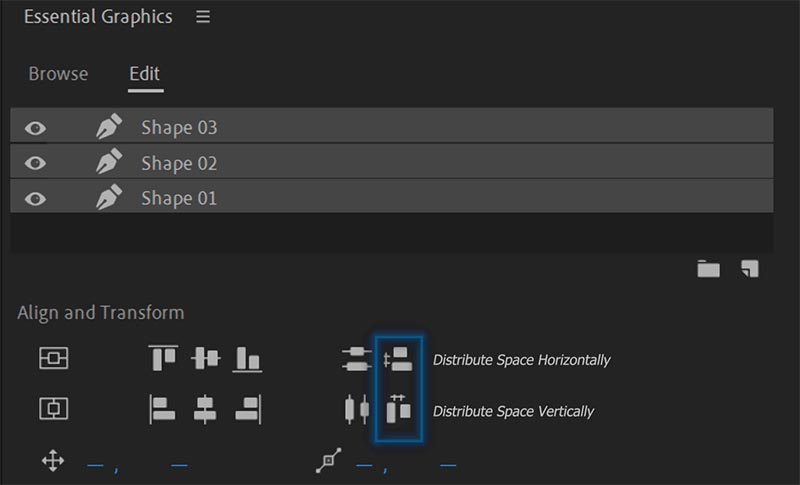This screenshot has width=800, height=485.
Task: Align shapes to vertical middle
Action: tap(205, 358)
